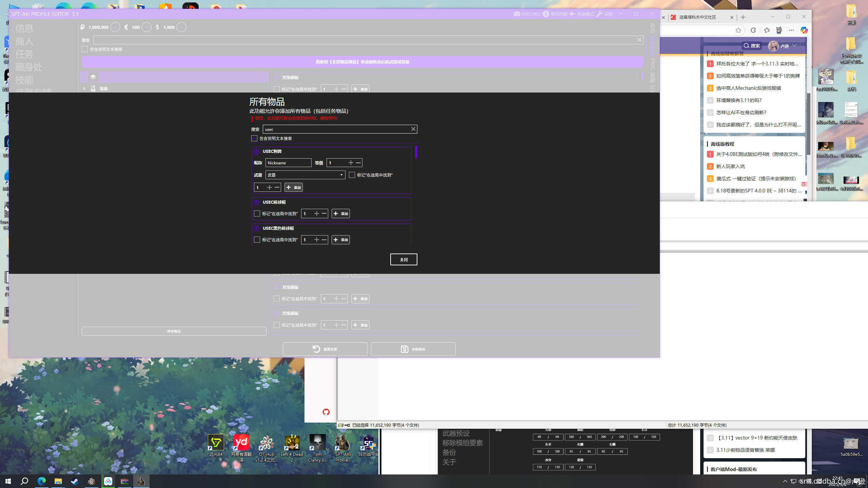Open the browser settings and more menu
The height and width of the screenshot is (488, 868).
[x=791, y=30]
